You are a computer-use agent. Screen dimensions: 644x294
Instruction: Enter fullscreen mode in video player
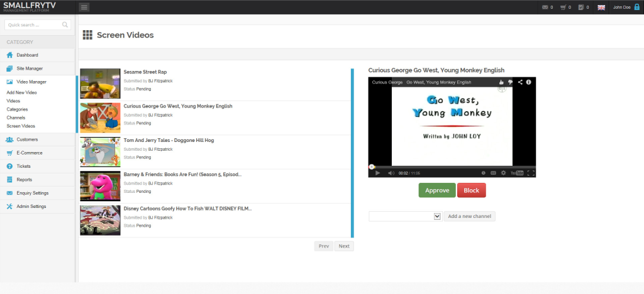tap(531, 173)
